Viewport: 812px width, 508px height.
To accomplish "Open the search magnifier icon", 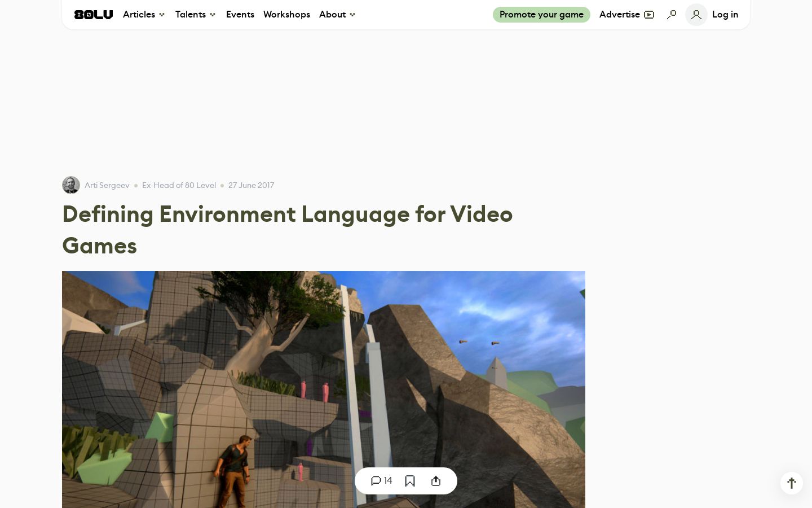I will tap(672, 15).
